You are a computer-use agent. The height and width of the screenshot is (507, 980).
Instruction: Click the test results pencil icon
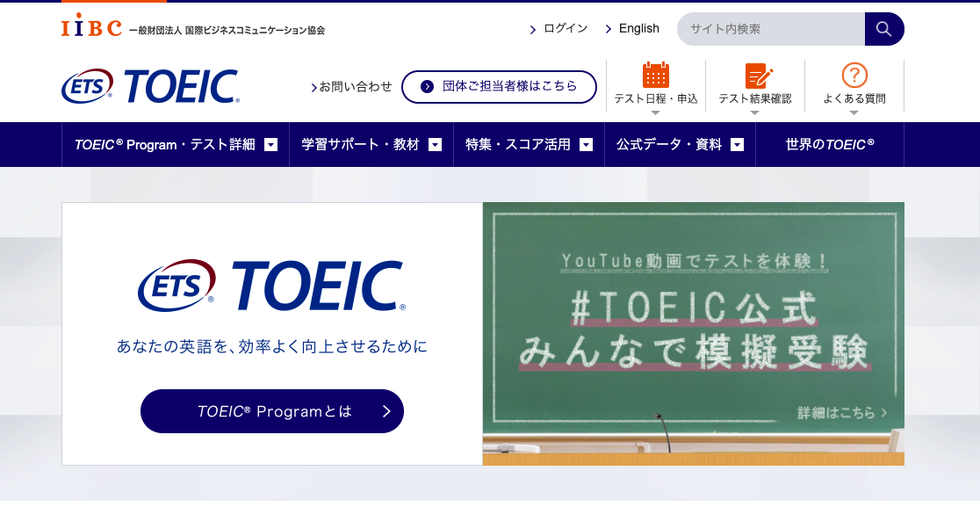tap(755, 76)
